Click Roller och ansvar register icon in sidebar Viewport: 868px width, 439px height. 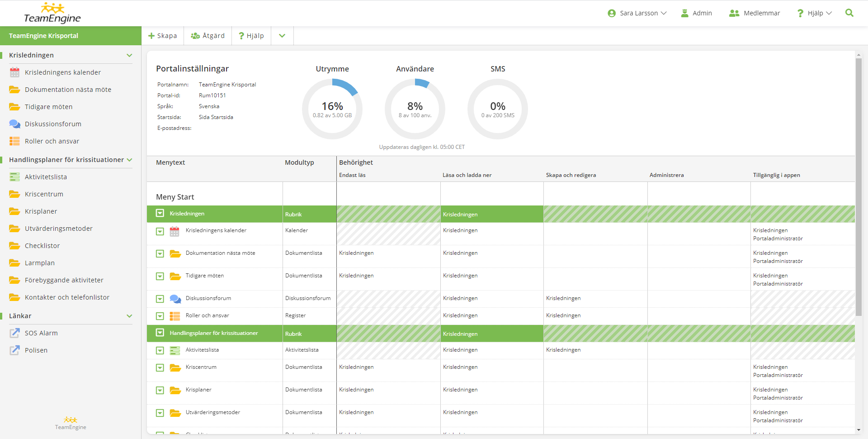coord(15,141)
